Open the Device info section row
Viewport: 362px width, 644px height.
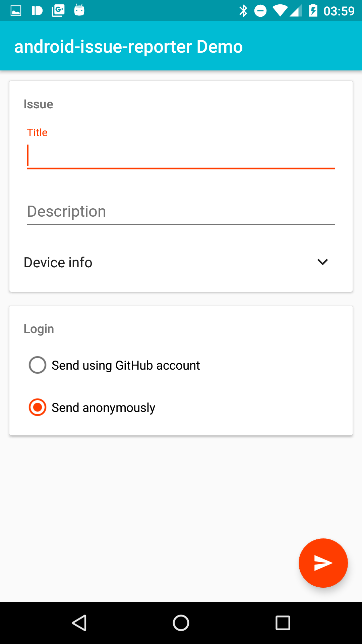(x=181, y=262)
